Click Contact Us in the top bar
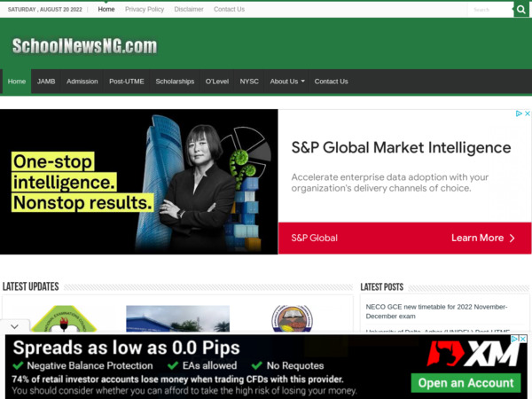 tap(229, 9)
